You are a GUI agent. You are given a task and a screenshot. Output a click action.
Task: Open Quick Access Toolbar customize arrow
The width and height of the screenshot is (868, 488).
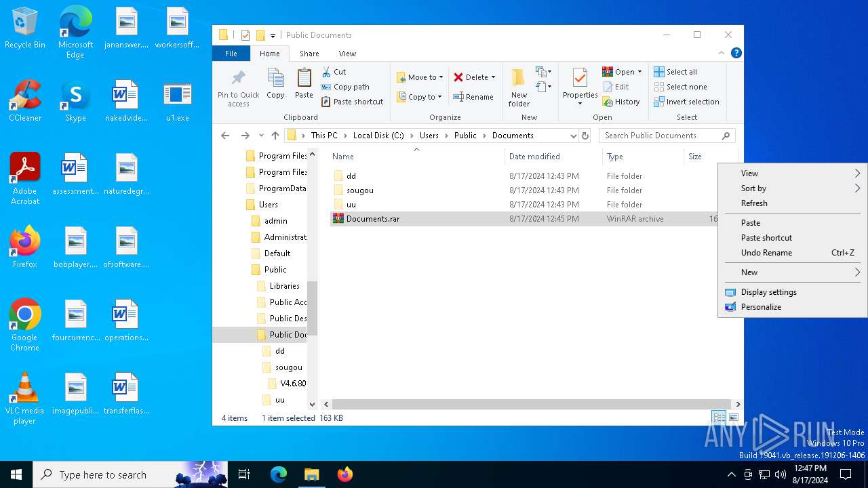pos(273,35)
